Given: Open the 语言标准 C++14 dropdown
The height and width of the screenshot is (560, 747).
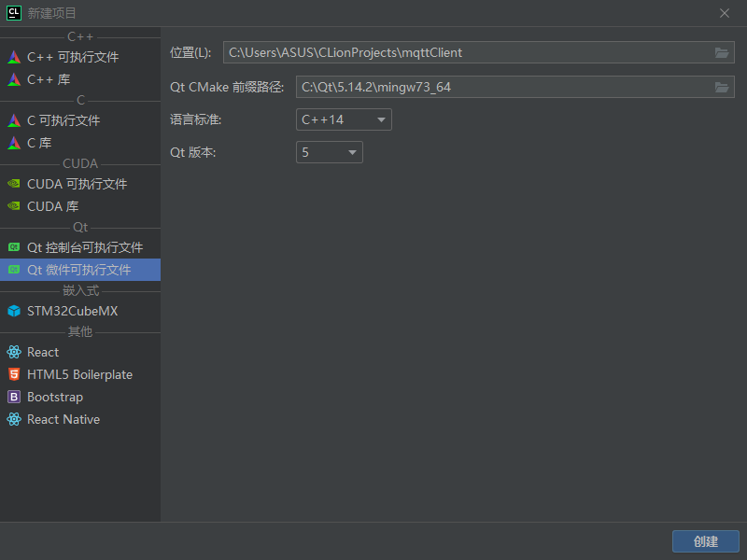Looking at the screenshot, I should pos(344,119).
